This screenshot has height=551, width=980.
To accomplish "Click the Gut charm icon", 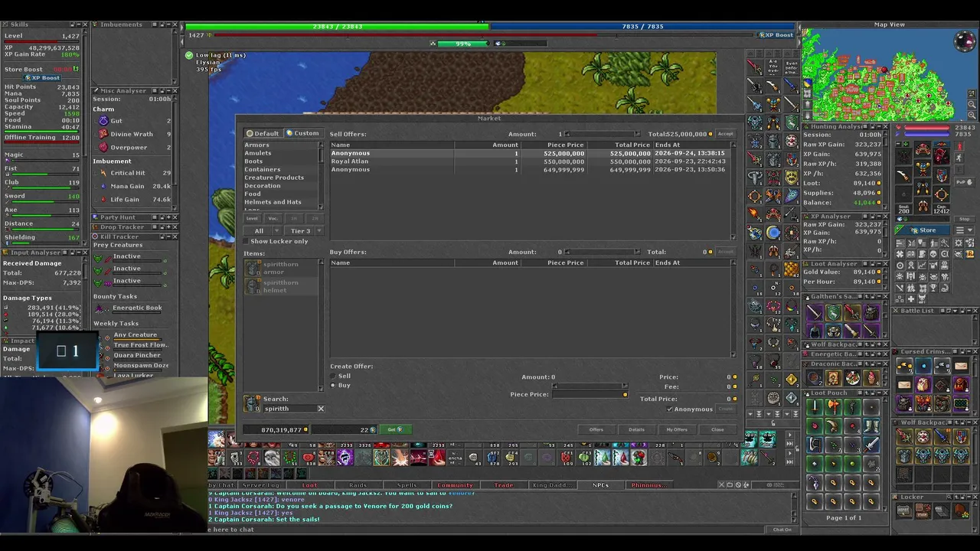I will [103, 121].
